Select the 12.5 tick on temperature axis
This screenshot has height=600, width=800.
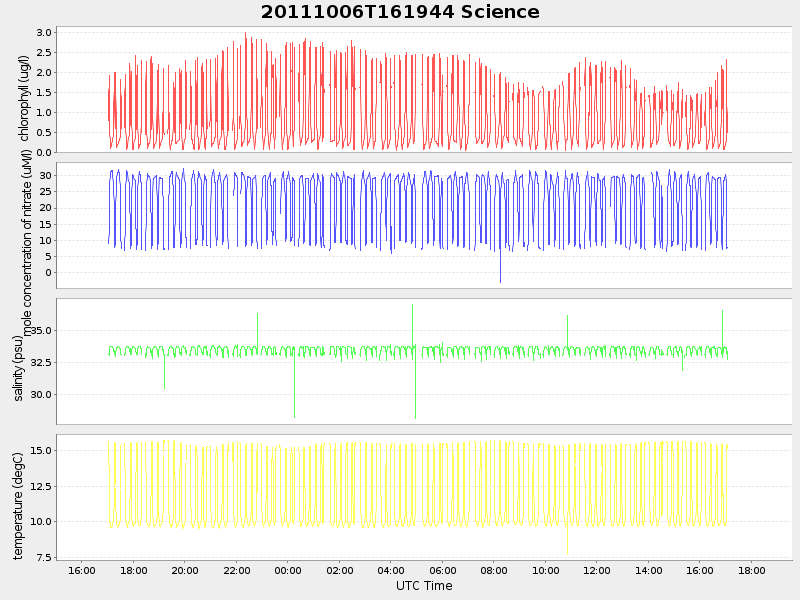tap(42, 486)
